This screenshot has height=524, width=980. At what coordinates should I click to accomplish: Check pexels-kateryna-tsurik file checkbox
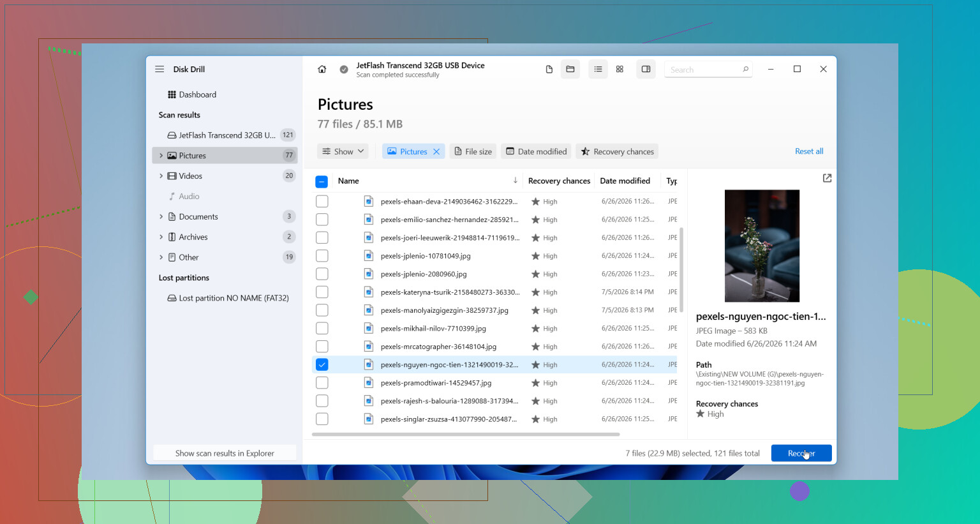click(x=322, y=292)
